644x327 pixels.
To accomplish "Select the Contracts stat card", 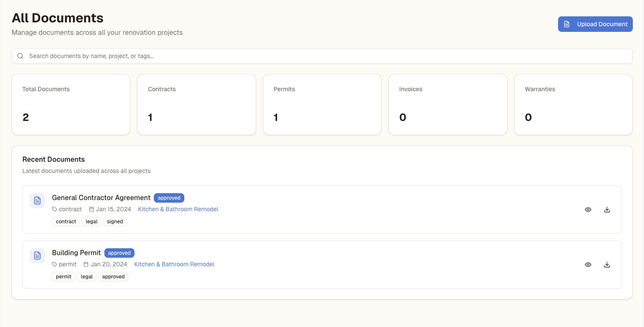I will point(196,104).
